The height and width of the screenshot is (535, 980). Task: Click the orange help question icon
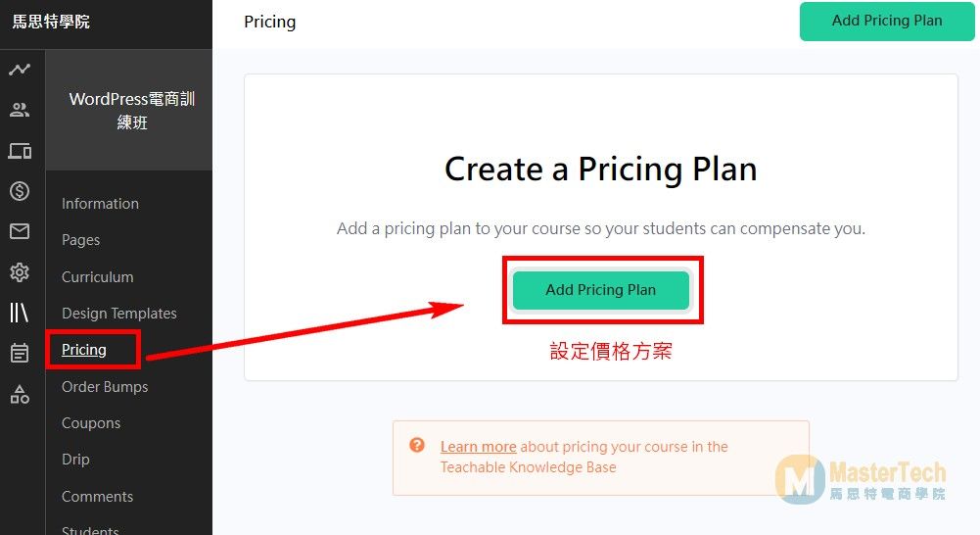[417, 446]
